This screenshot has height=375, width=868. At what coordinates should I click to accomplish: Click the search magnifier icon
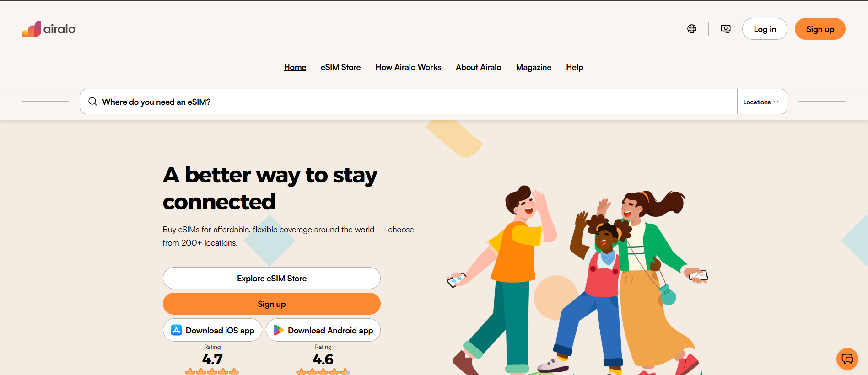(93, 102)
